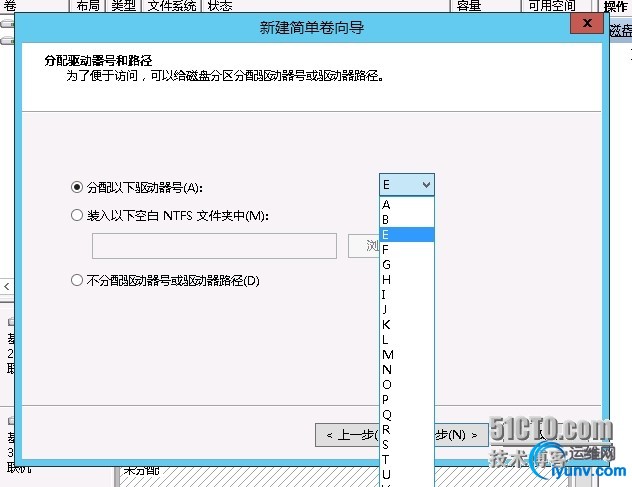
Task: Pick drive letter M from list
Action: 407,354
